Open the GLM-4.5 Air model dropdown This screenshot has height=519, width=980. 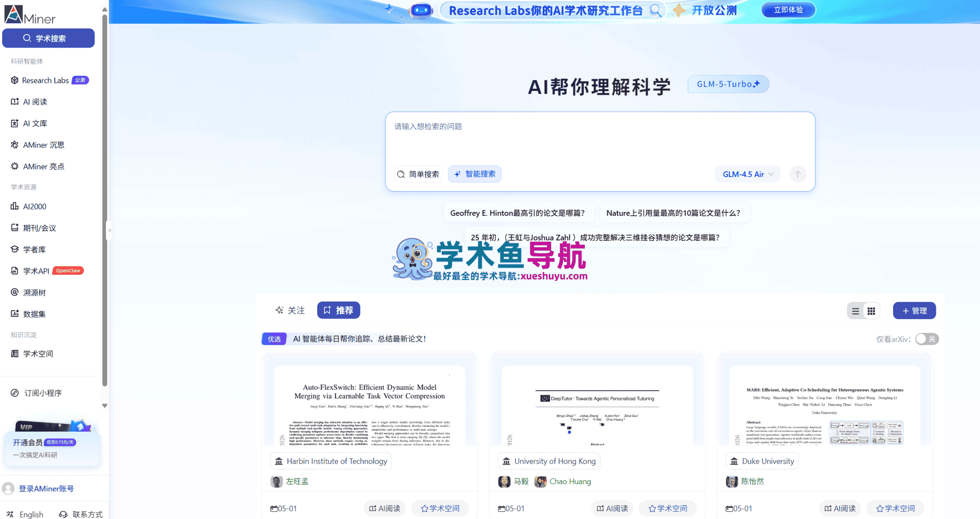pyautogui.click(x=748, y=174)
